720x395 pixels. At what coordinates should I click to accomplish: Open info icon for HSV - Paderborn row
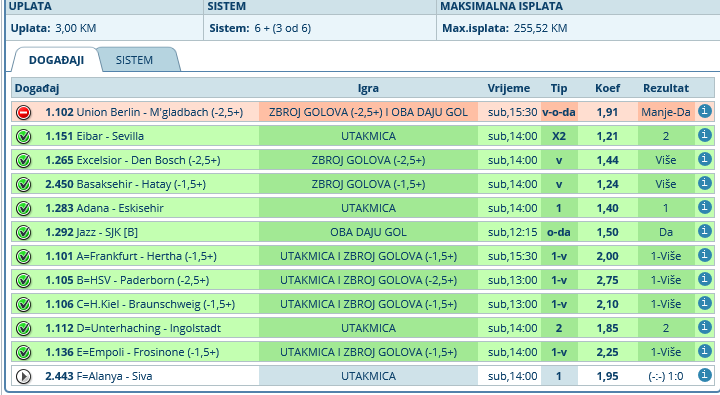[705, 279]
